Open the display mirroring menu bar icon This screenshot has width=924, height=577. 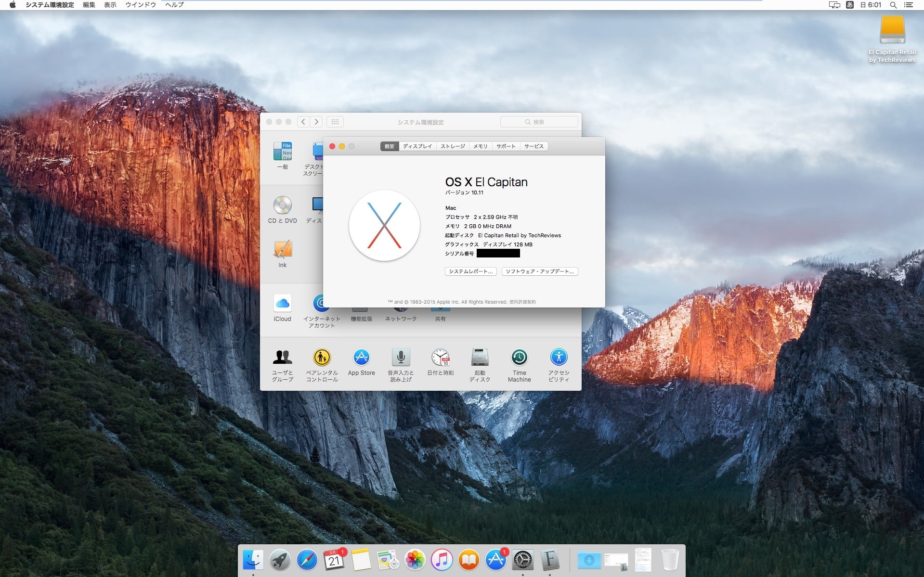pos(834,5)
